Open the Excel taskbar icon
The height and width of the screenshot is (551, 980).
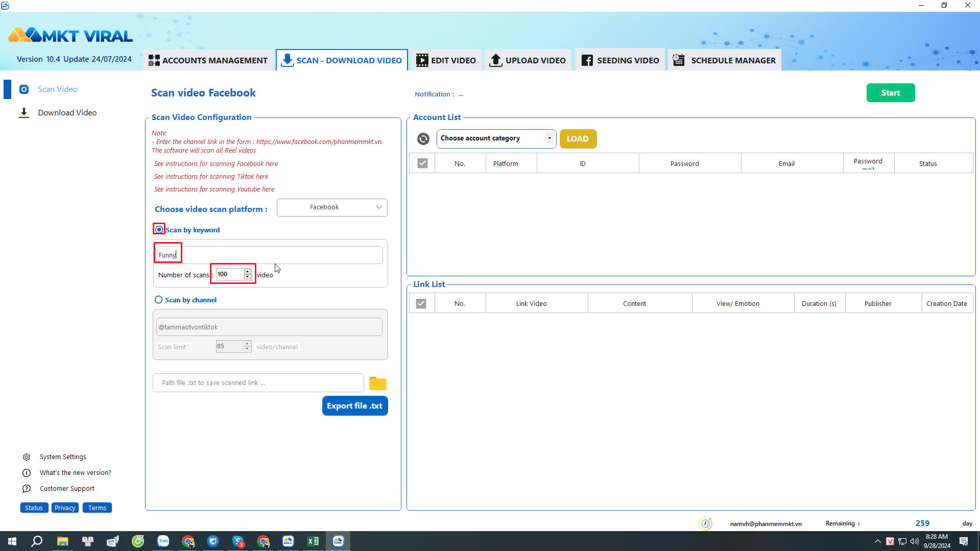tap(313, 541)
